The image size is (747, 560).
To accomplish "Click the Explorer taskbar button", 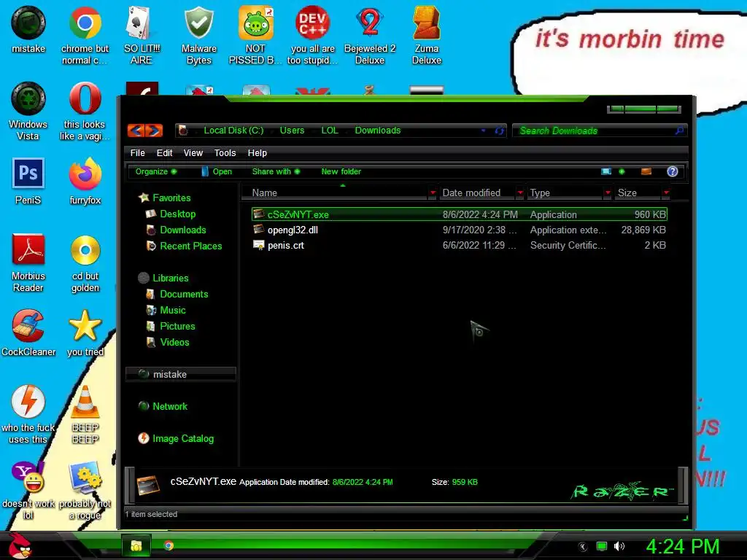I will (136, 545).
